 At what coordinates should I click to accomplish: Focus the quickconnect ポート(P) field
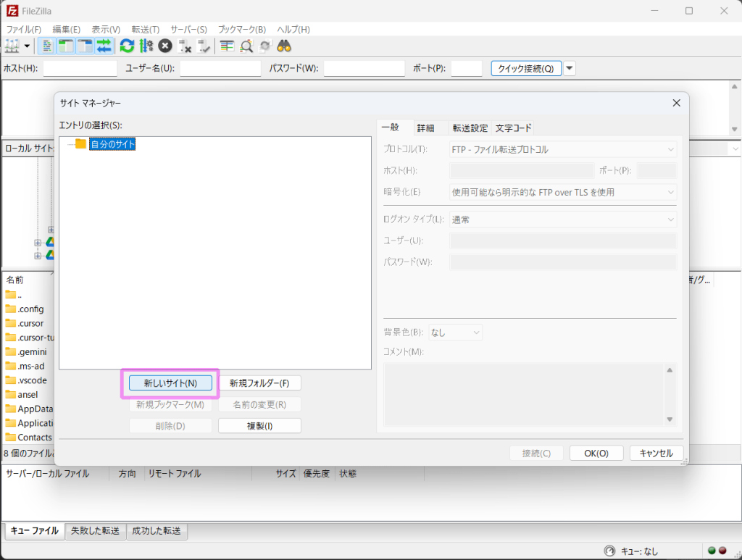click(466, 69)
